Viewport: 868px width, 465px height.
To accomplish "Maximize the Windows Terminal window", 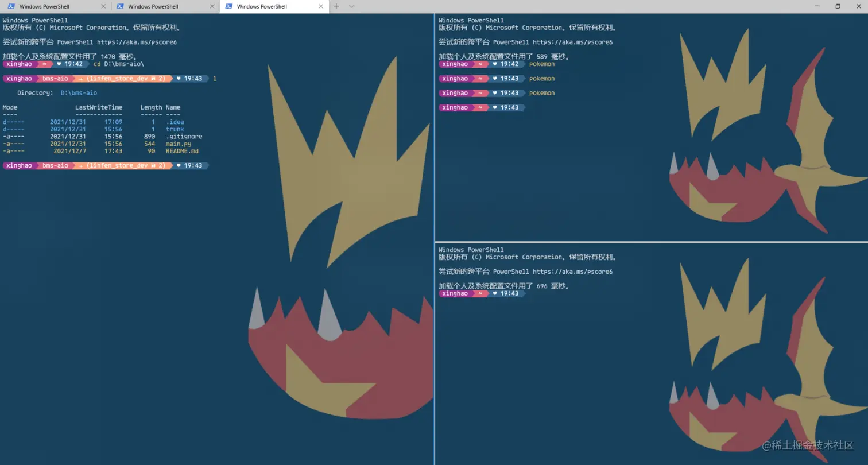I will point(838,6).
